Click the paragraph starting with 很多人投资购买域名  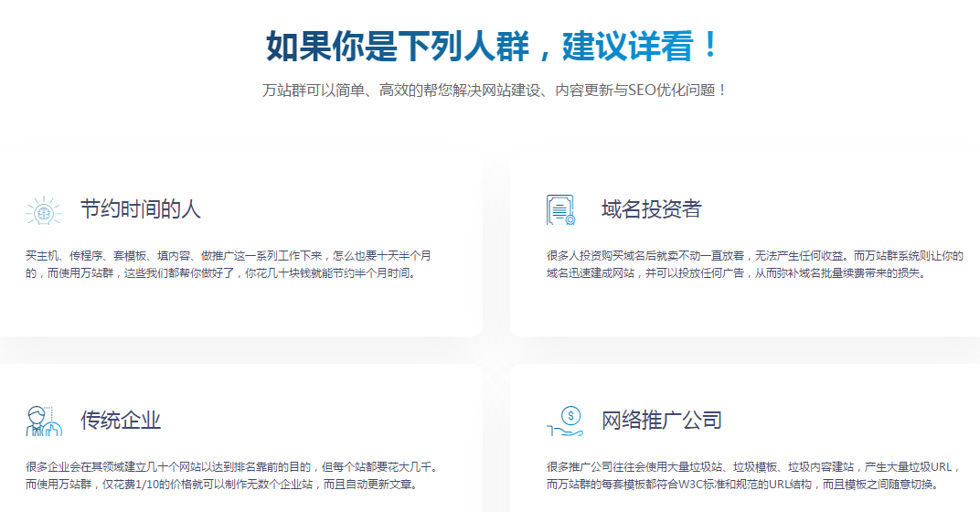[755, 264]
